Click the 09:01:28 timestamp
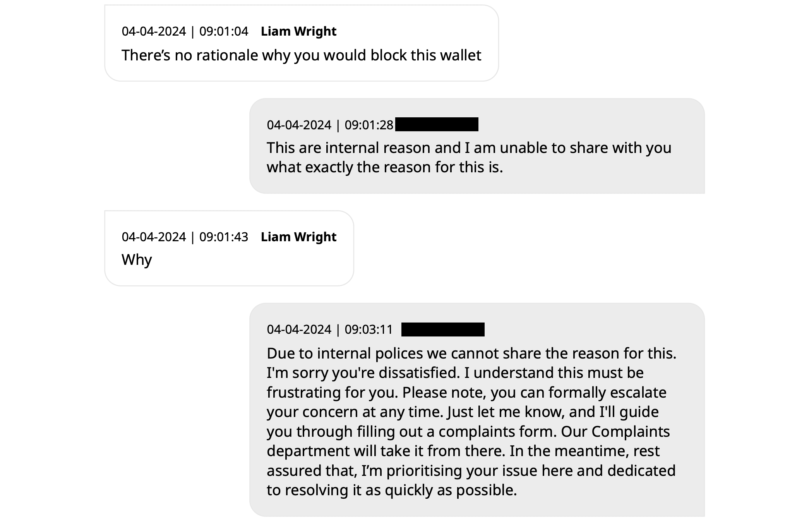The image size is (785, 532). [x=330, y=125]
